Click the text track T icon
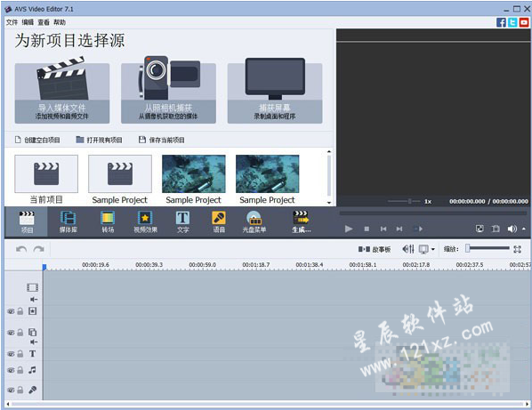 [x=33, y=354]
